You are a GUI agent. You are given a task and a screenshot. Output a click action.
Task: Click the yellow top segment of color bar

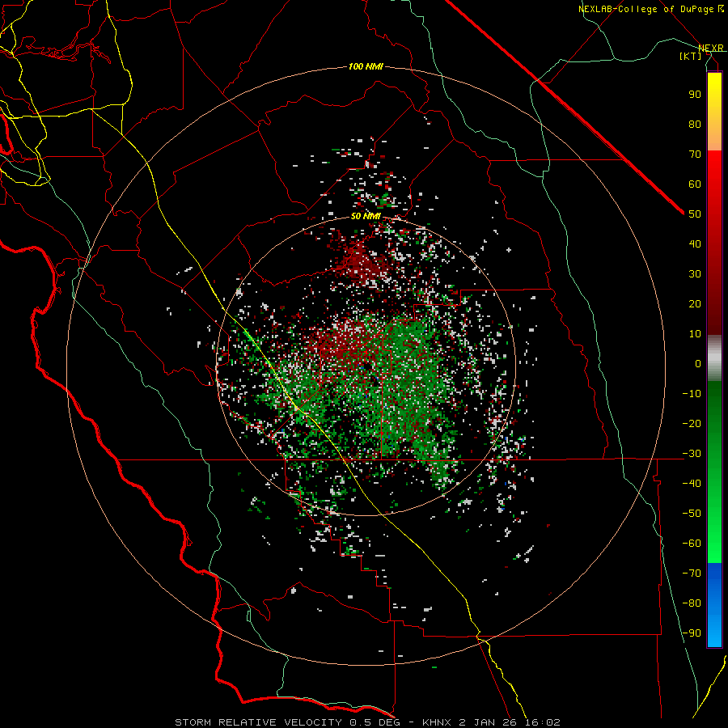pos(714,112)
